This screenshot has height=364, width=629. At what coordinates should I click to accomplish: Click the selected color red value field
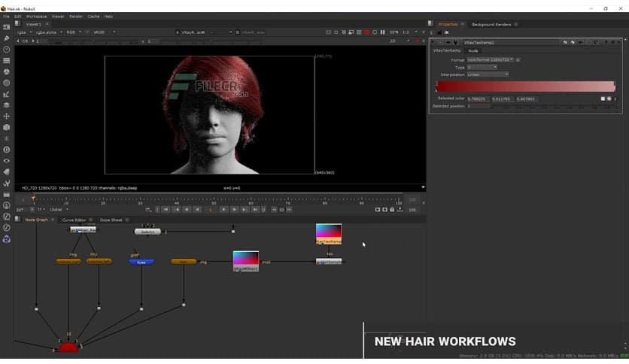(x=479, y=99)
